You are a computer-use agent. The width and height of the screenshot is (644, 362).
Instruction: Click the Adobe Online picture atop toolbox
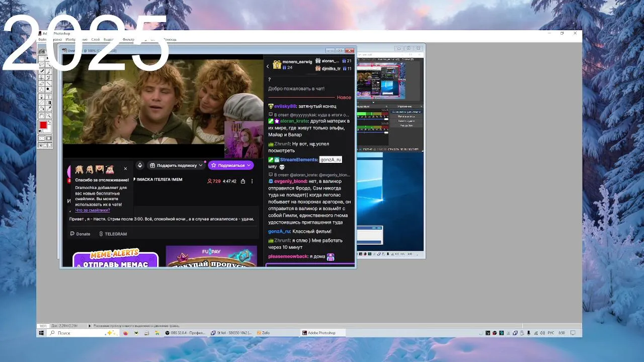pos(43,51)
